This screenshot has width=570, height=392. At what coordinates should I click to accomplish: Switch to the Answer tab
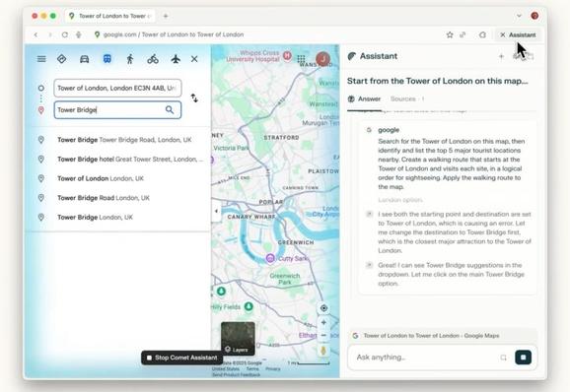pyautogui.click(x=365, y=99)
